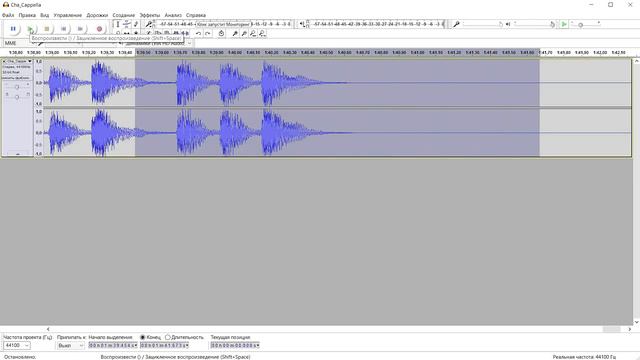This screenshot has width=640, height=360.
Task: Click the microphone icon beside the recording volume slider
Action: tap(456, 24)
